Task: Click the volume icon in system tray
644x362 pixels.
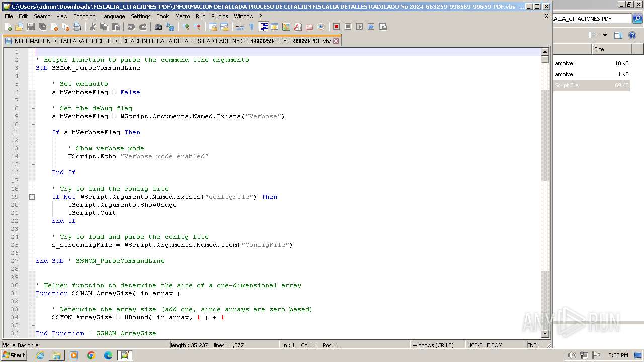Action: [572, 355]
